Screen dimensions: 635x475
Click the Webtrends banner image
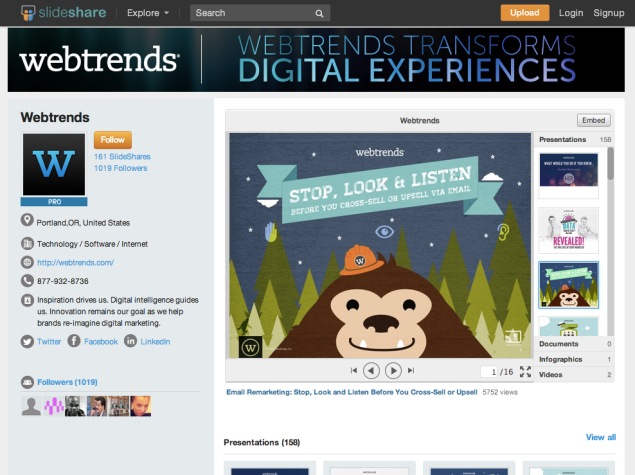coord(316,60)
